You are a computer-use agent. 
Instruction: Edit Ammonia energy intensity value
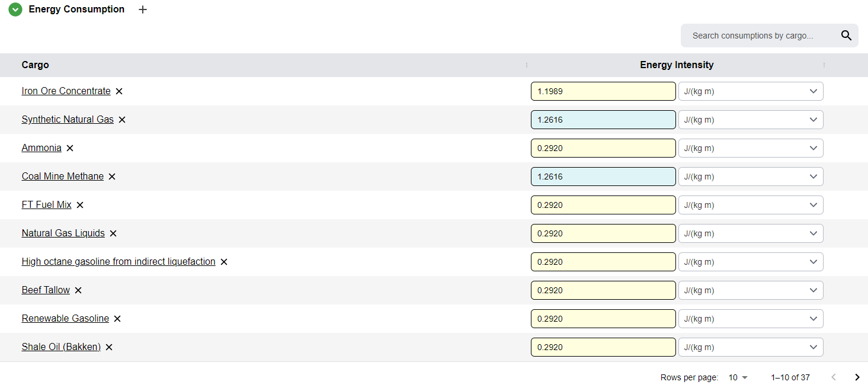[x=603, y=148]
